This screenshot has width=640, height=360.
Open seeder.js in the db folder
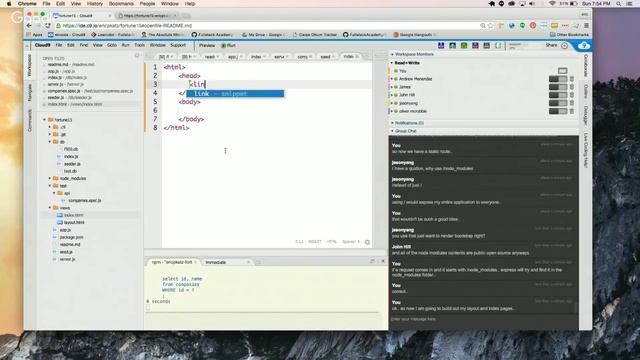(72, 164)
